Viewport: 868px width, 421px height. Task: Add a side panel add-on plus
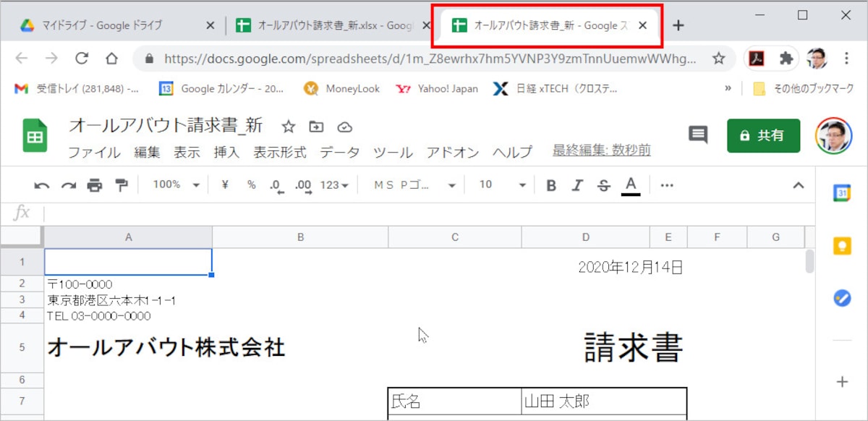842,382
